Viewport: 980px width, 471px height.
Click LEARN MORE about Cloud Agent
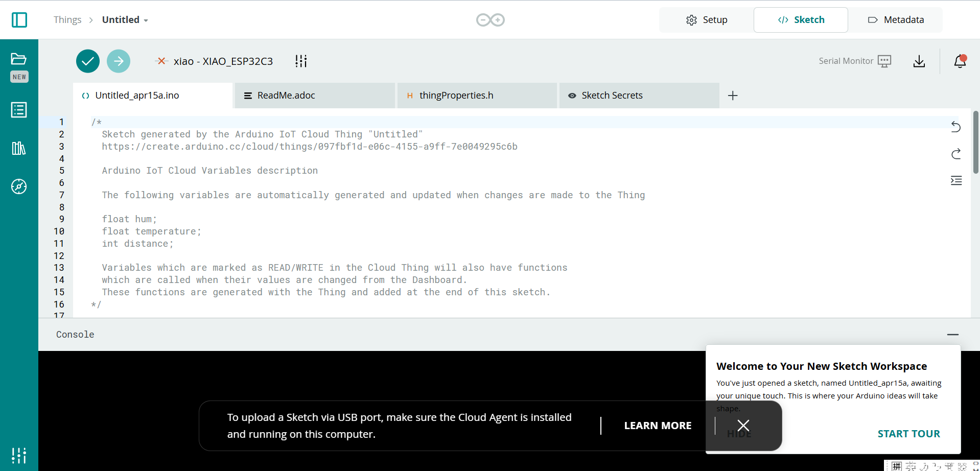pos(658,426)
